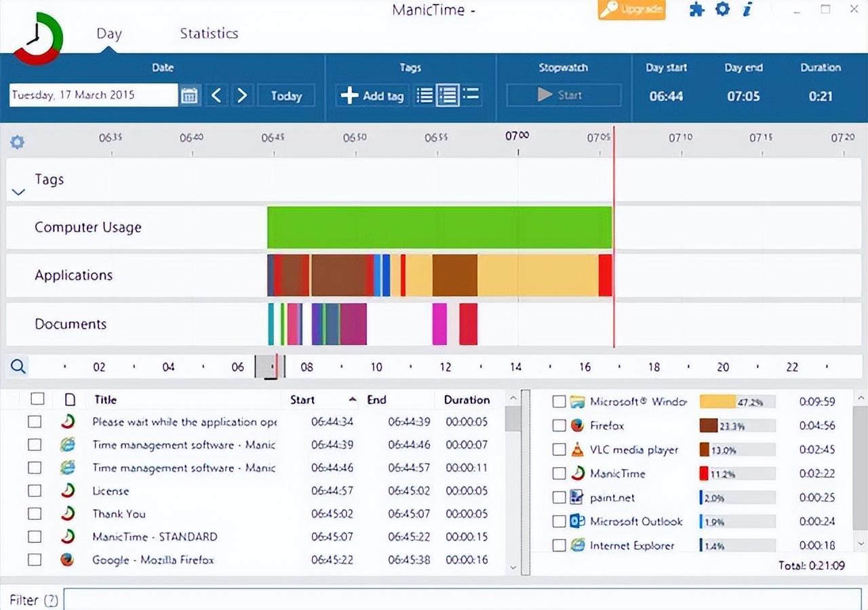Select the third tag list view icon
868x610 pixels.
click(471, 95)
